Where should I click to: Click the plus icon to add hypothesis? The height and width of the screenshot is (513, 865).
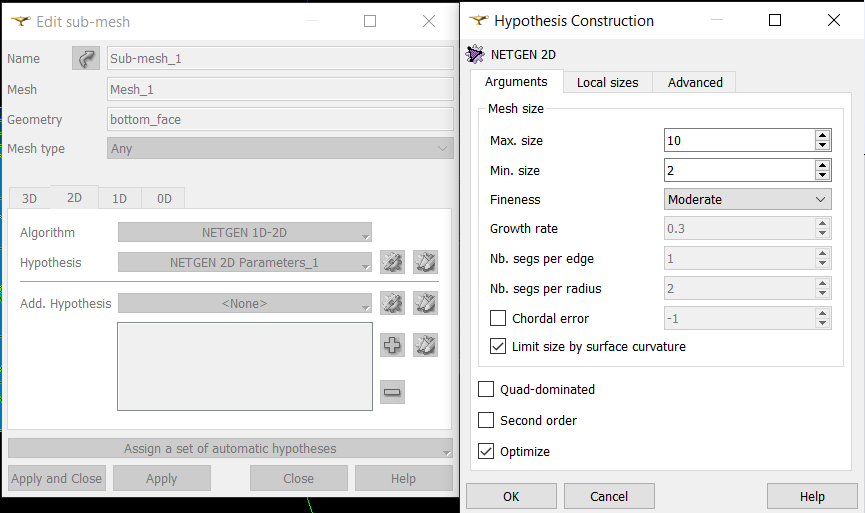coord(392,345)
